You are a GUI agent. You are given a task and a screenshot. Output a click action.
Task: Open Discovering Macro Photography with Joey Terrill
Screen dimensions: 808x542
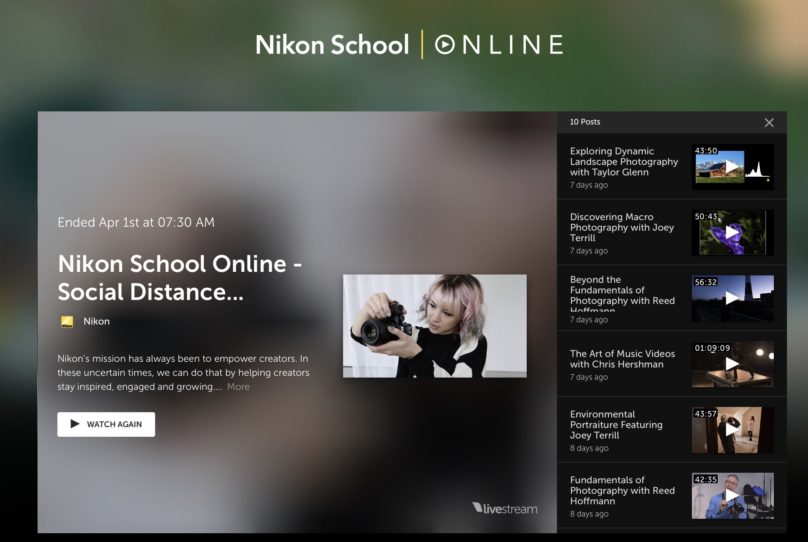(x=622, y=227)
